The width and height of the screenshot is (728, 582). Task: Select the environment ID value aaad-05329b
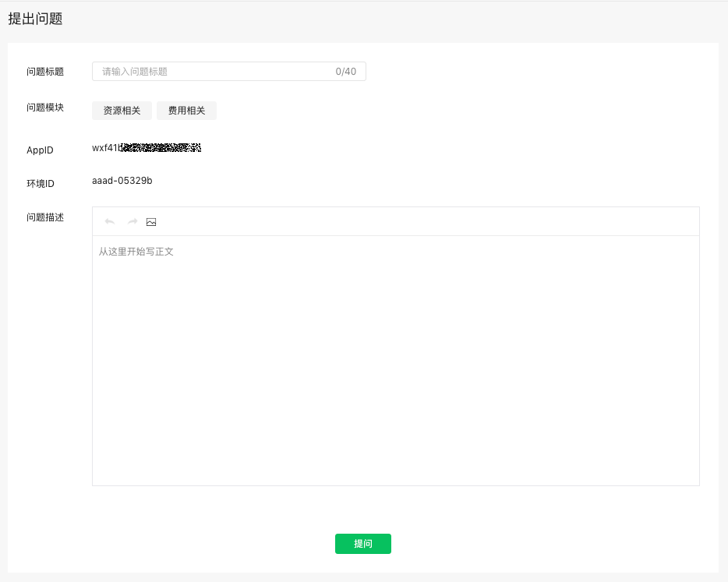pyautogui.click(x=122, y=181)
